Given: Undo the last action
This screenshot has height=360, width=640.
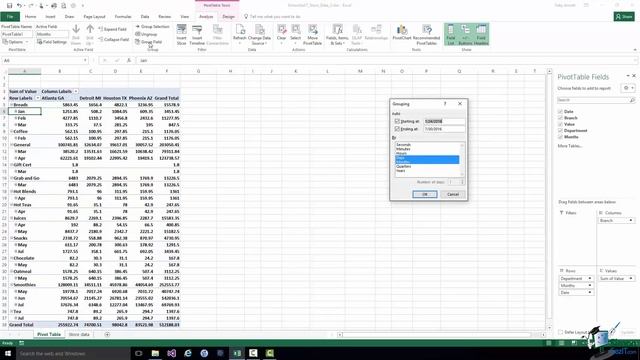Looking at the screenshot, I should [x=19, y=6].
